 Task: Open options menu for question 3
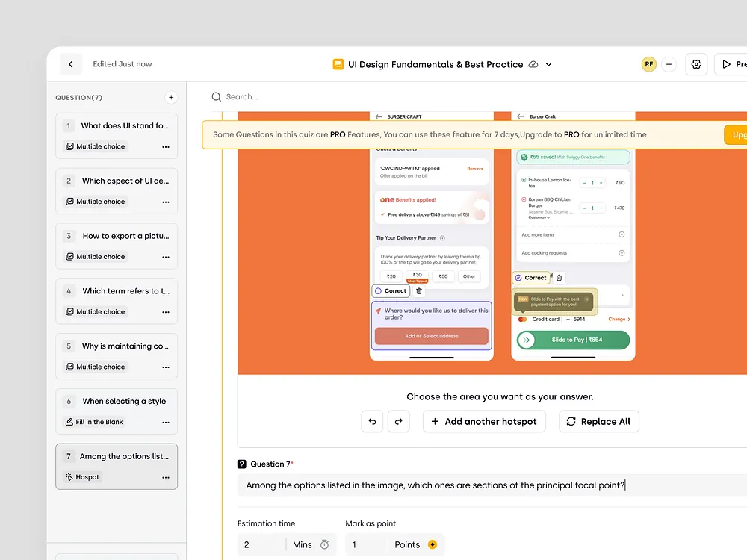point(166,257)
